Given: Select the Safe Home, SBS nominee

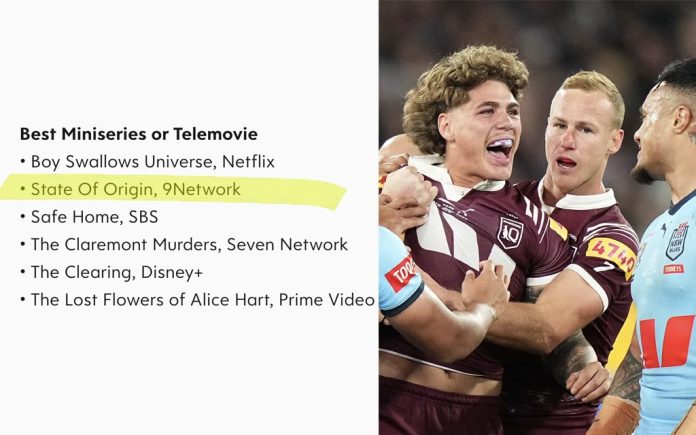Looking at the screenshot, I should pos(95,217).
